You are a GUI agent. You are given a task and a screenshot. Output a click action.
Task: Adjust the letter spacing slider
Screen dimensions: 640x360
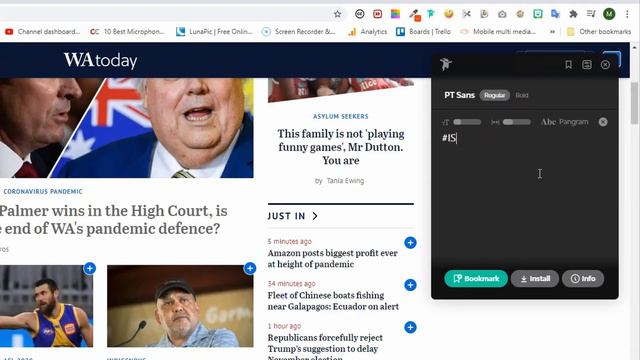517,122
